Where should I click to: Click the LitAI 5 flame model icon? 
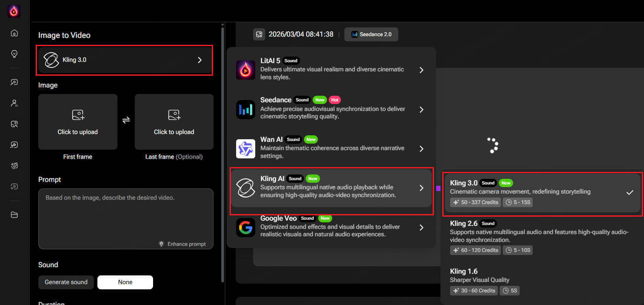coord(245,70)
